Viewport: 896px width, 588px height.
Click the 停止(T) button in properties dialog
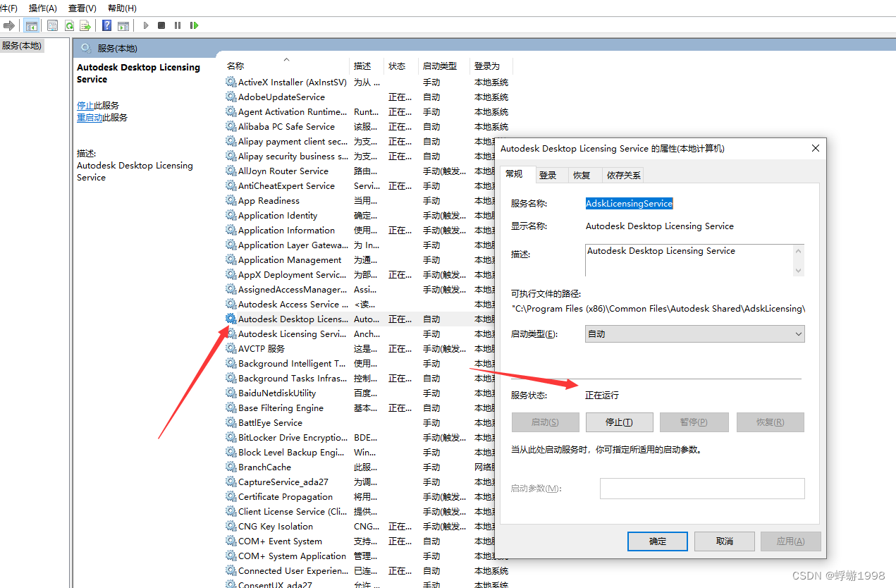pyautogui.click(x=619, y=422)
